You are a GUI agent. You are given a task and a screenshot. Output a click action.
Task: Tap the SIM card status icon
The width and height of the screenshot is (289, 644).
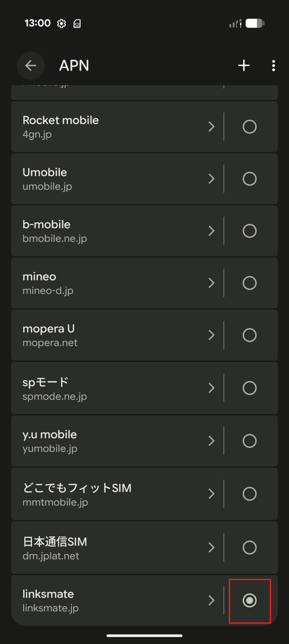tap(77, 24)
